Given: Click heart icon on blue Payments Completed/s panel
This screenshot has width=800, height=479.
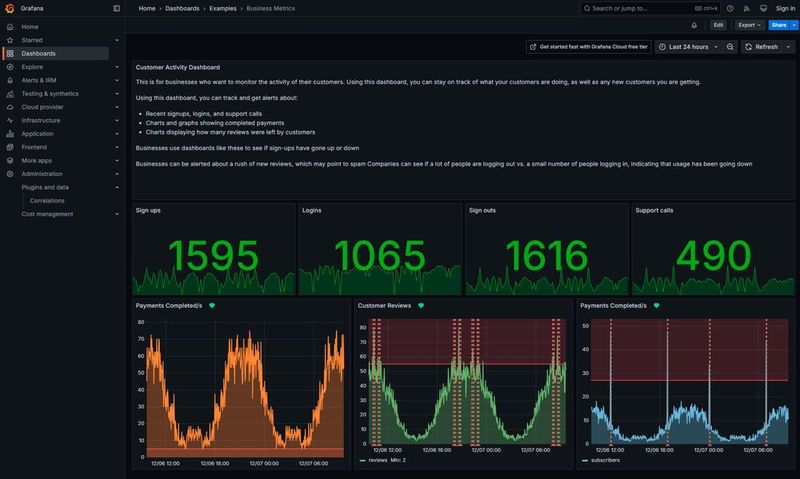Looking at the screenshot, I should point(657,306).
